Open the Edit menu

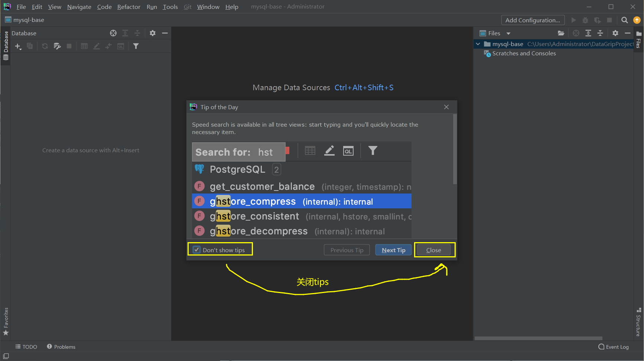coord(37,7)
